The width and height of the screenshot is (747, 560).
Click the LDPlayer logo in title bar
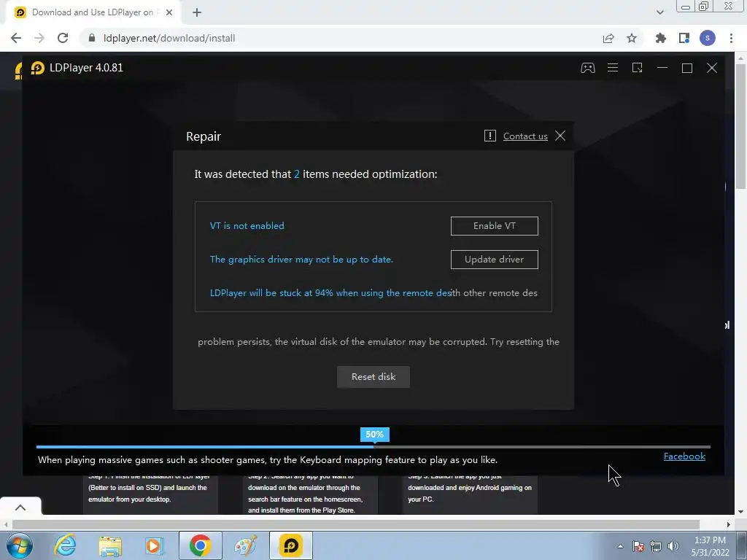tap(38, 68)
